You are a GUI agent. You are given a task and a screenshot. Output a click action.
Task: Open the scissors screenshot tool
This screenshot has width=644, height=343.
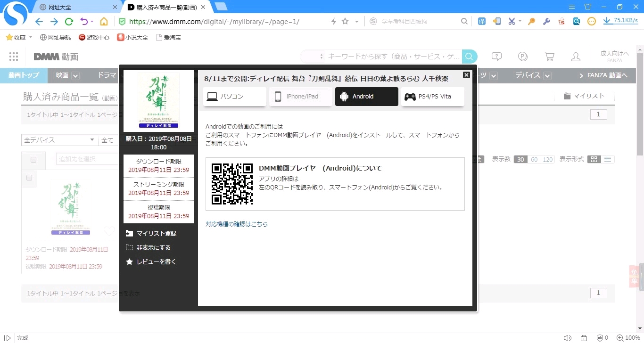512,21
